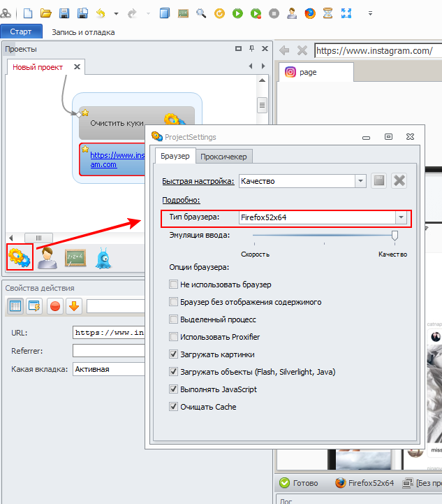Open the Какая вкладка combo box
The width and height of the screenshot is (442, 504).
[109, 369]
